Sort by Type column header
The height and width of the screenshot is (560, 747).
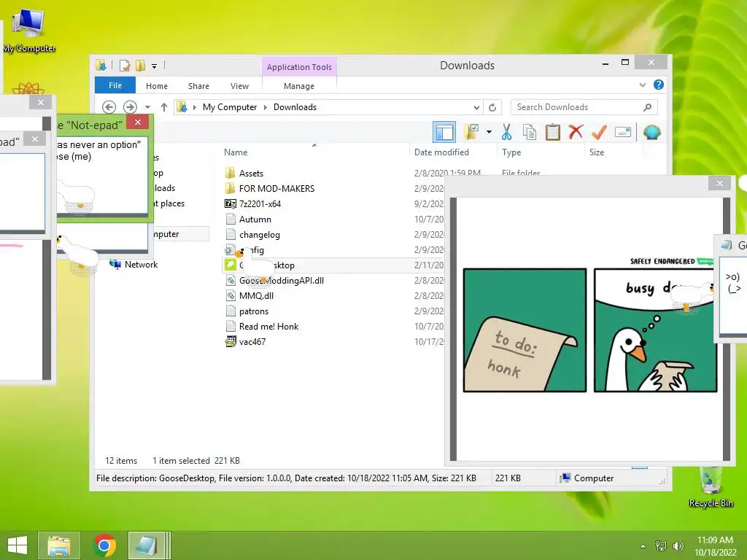click(x=511, y=152)
